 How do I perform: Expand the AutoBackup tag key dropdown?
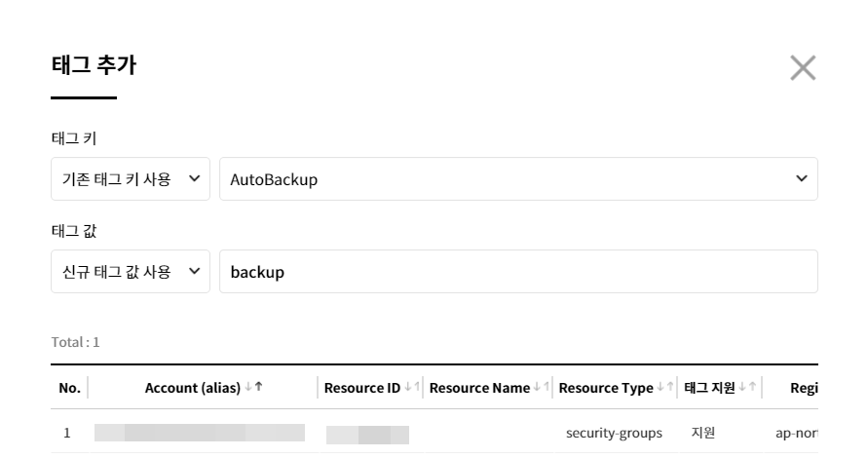[518, 179]
